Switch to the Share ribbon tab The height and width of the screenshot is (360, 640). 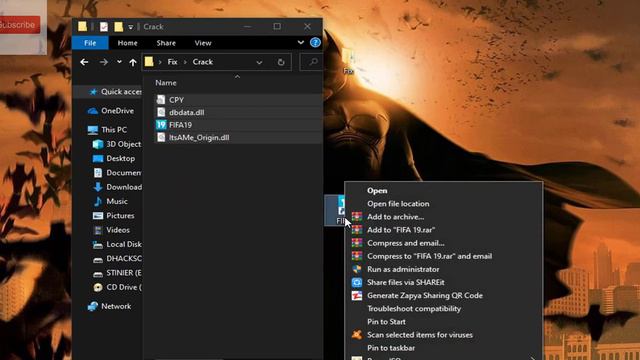coord(166,43)
